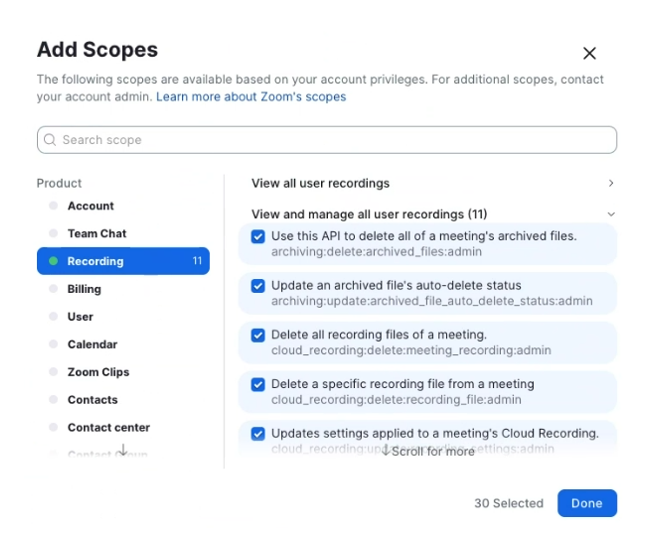This screenshot has width=650, height=548.
Task: Uncheck Delete a specific recording file scope
Action: click(x=258, y=385)
